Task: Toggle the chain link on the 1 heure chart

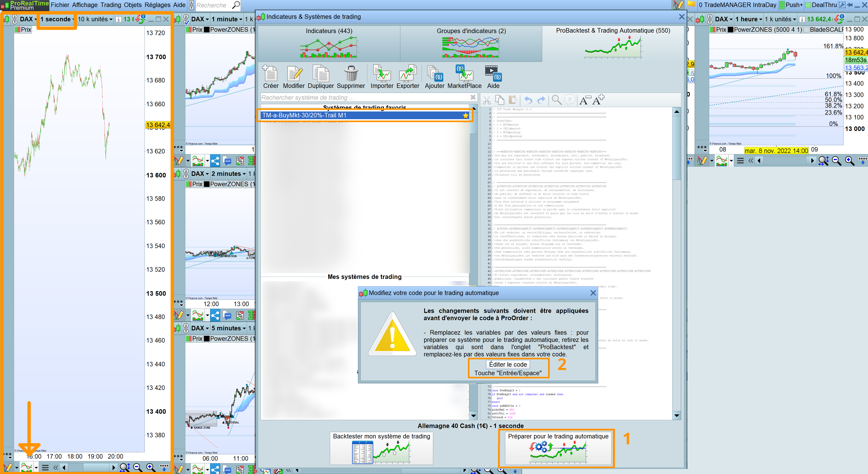Action: coord(710,19)
